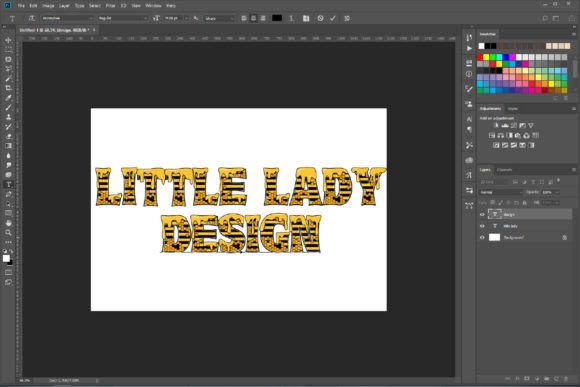Screen dimensions: 580x387
Task: Pick the red swatch
Action: point(480,57)
